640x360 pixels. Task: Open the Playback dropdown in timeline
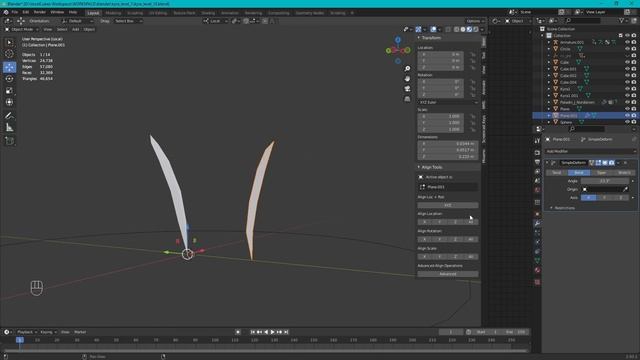(27, 332)
